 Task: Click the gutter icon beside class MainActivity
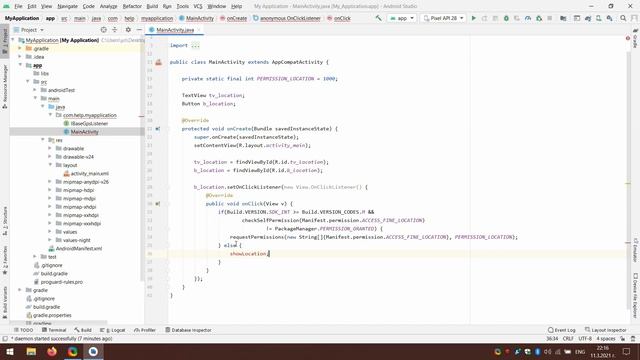[x=158, y=62]
